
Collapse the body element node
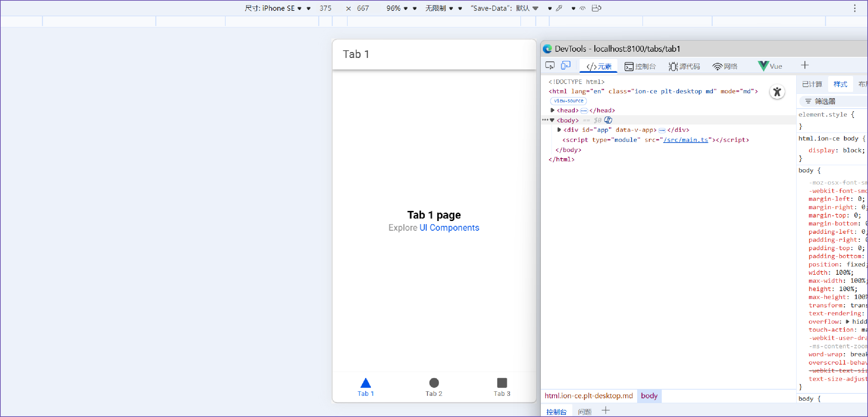(552, 120)
